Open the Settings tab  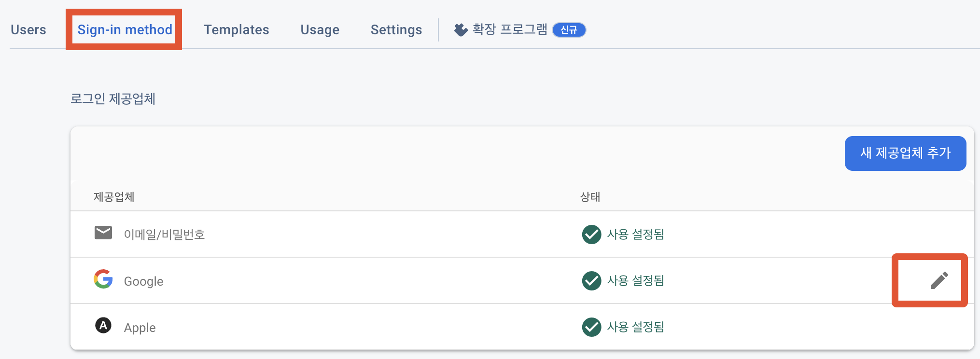[396, 30]
